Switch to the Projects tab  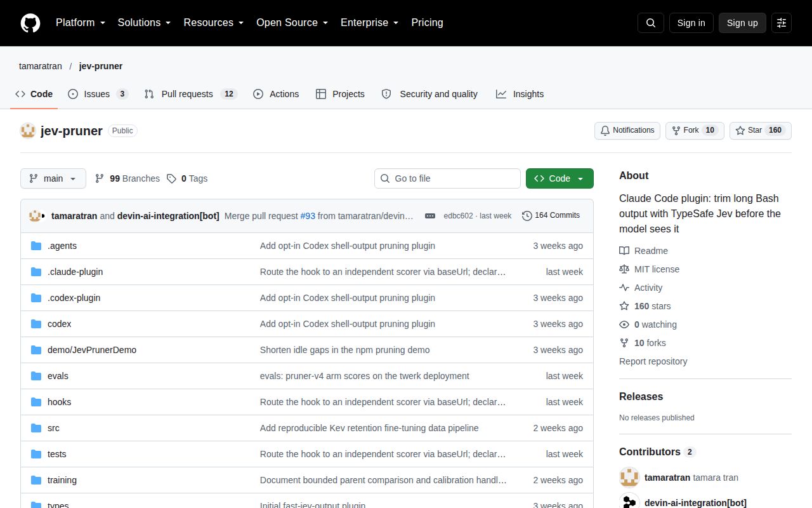point(340,94)
